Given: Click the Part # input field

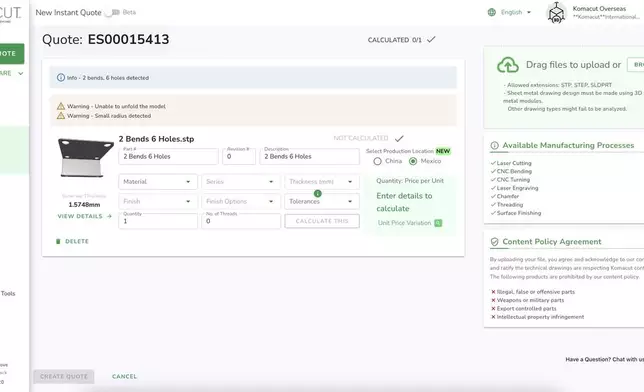Looking at the screenshot, I should pos(168,157).
